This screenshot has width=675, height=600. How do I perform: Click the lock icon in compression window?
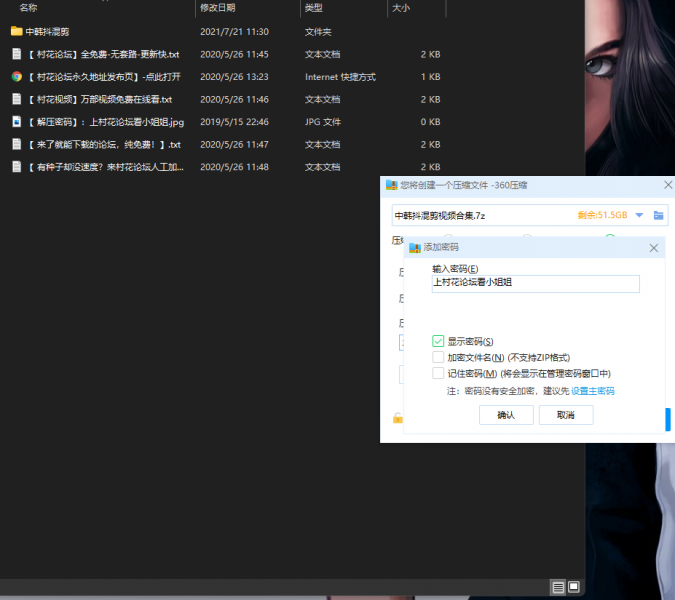point(397,418)
